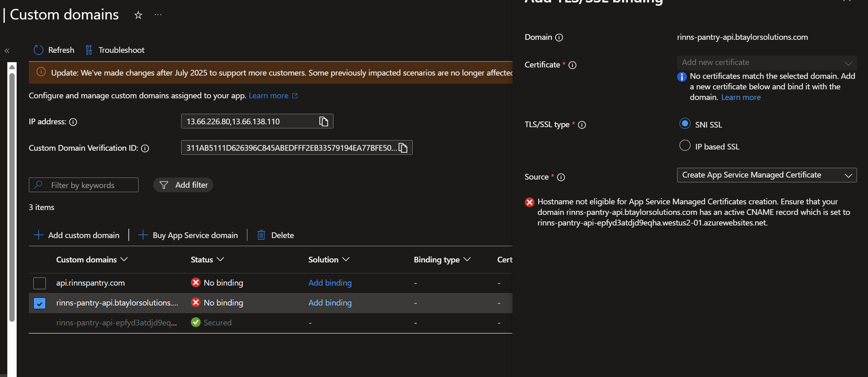Click the green Secured status icon
This screenshot has height=377, width=868.
[196, 322]
